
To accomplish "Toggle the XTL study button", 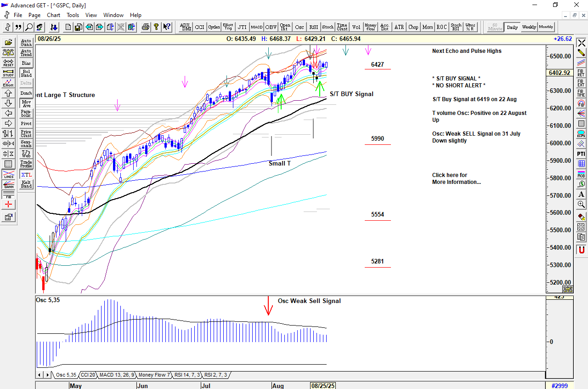I will coord(26,175).
